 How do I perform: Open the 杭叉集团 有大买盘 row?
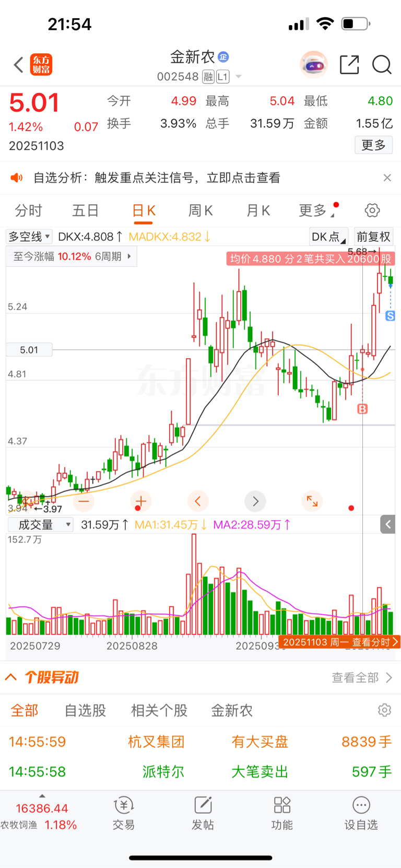pos(200,742)
